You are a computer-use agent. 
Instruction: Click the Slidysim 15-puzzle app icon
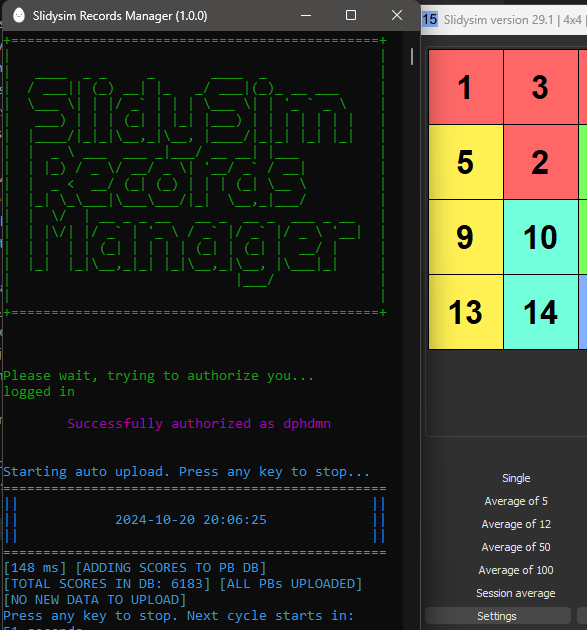[430, 19]
